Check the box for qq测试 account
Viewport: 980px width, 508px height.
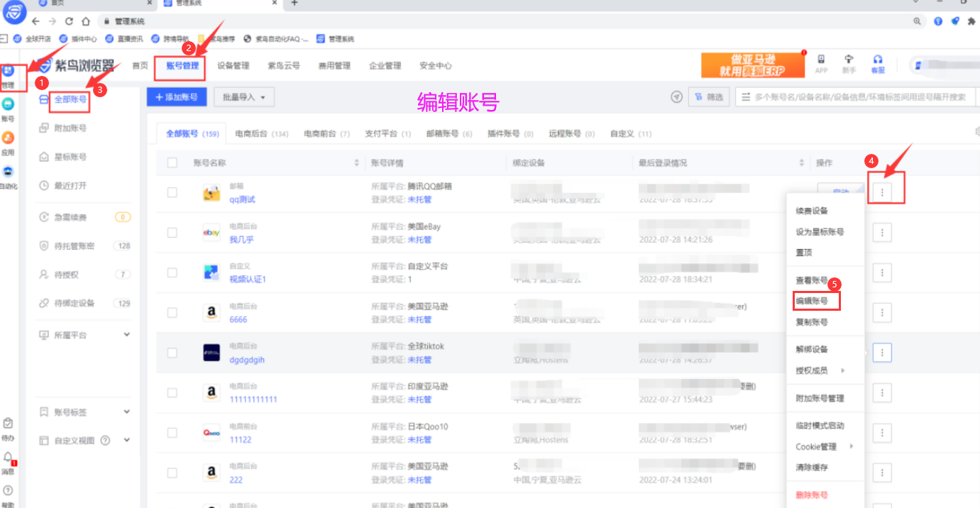(172, 192)
